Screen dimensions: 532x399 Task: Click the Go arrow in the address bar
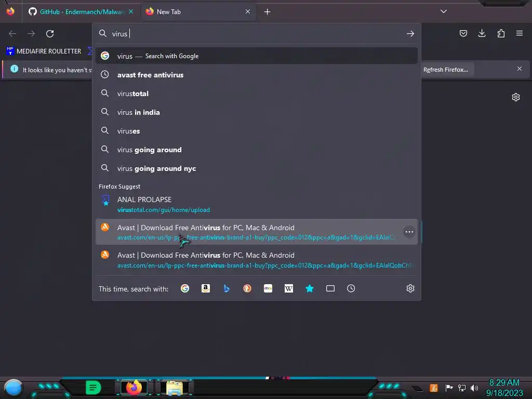tap(410, 34)
